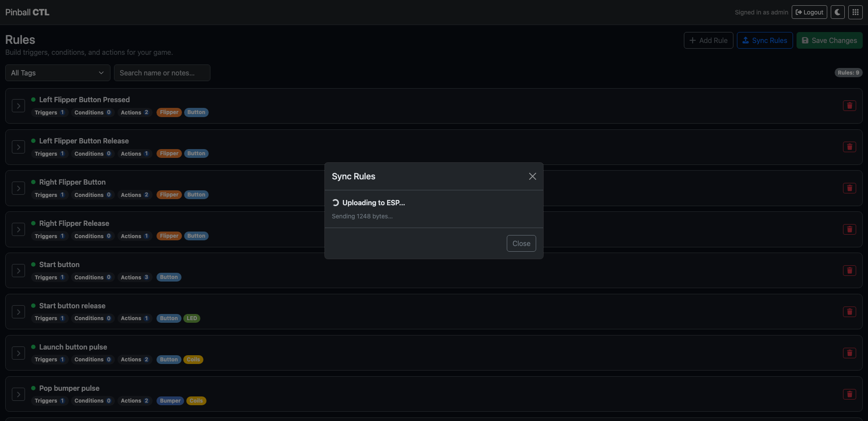
Task: Expand the Pop bumper pulse rule details
Action: coord(18,394)
